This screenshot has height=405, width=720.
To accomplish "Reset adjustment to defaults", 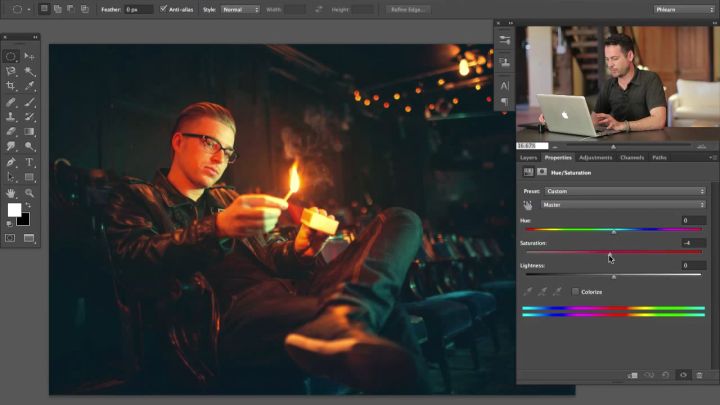I will pos(666,375).
